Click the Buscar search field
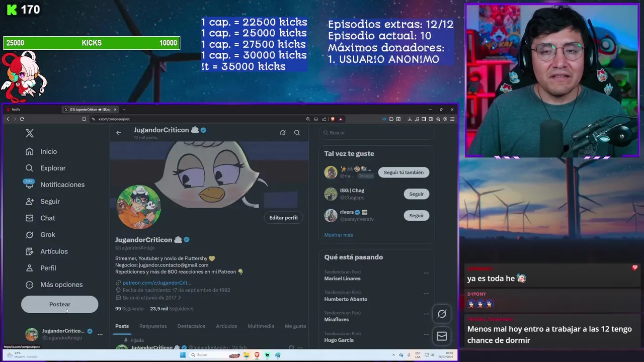644x362 pixels. [377, 133]
